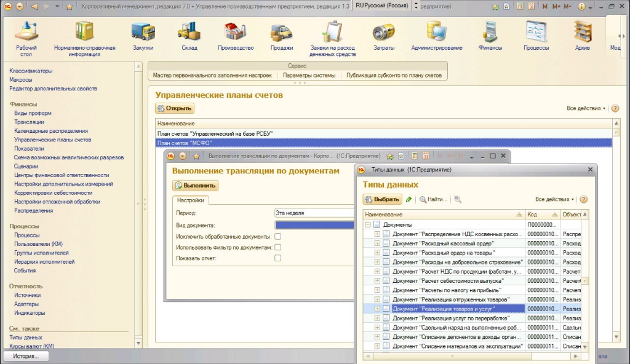This screenshot has height=364, width=630.
Task: Click the Найти... button
Action: point(433,199)
